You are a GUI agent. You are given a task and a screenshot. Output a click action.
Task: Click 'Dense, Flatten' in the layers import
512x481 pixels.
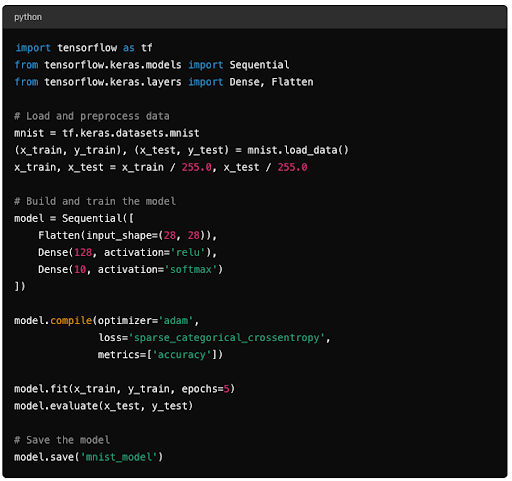click(271, 82)
